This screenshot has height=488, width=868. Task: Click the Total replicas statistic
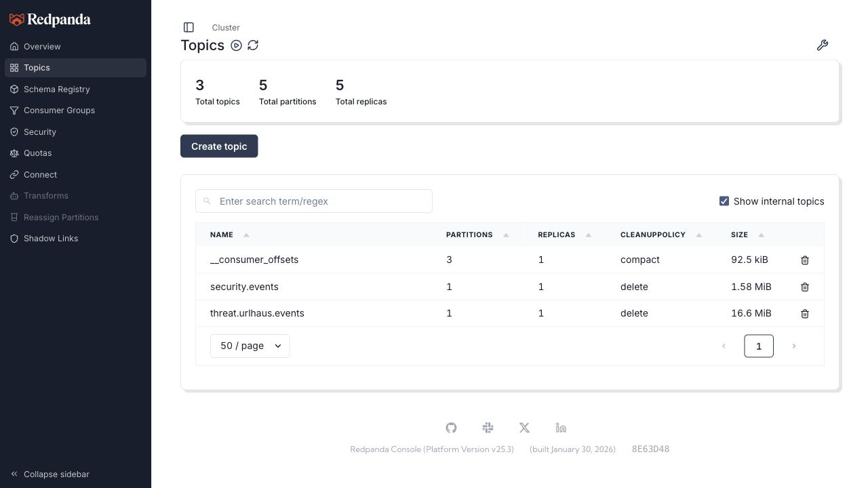pos(361,93)
